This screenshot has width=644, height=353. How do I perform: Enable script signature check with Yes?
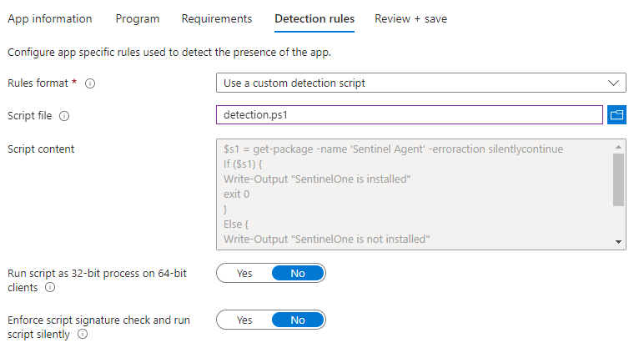(244, 320)
